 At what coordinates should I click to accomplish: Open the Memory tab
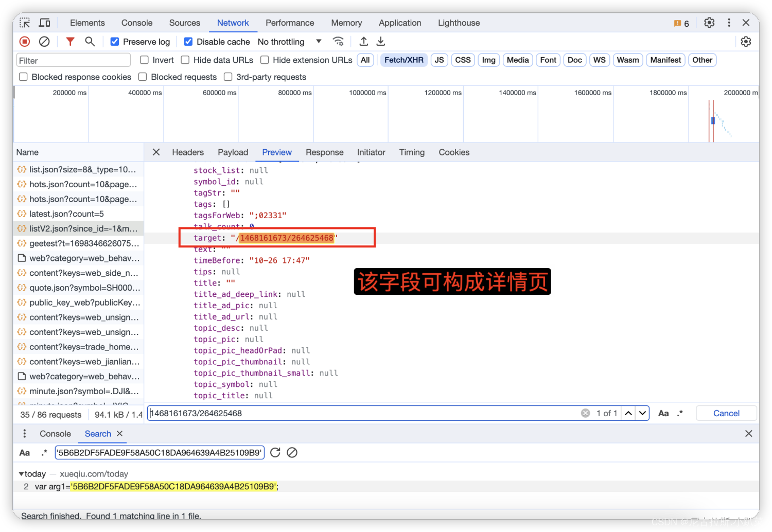(x=346, y=23)
